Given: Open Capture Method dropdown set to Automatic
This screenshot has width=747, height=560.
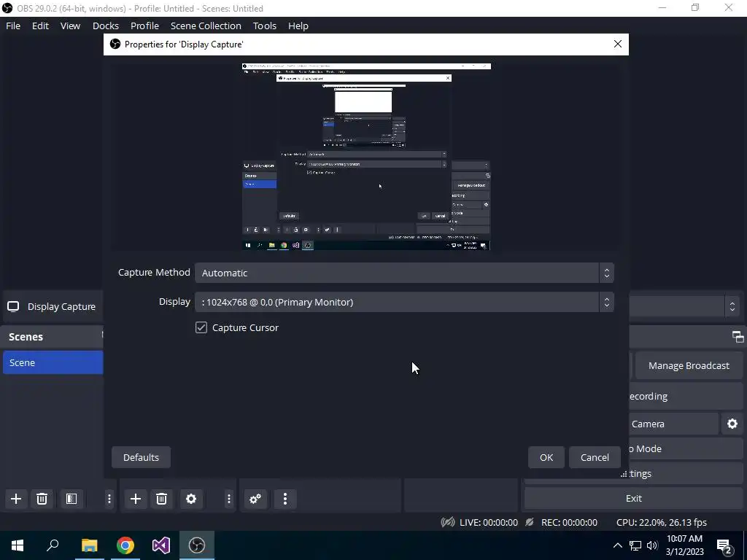Looking at the screenshot, I should pyautogui.click(x=404, y=273).
